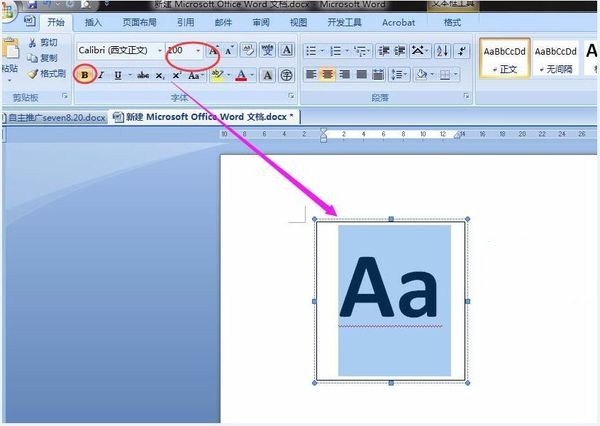Toggle Bold formatting button

point(85,75)
